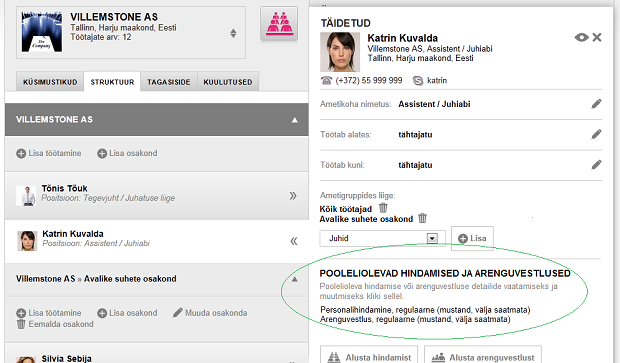The image size is (620, 363).
Task: Click the Lisa button next to Juhid
Action: [472, 238]
